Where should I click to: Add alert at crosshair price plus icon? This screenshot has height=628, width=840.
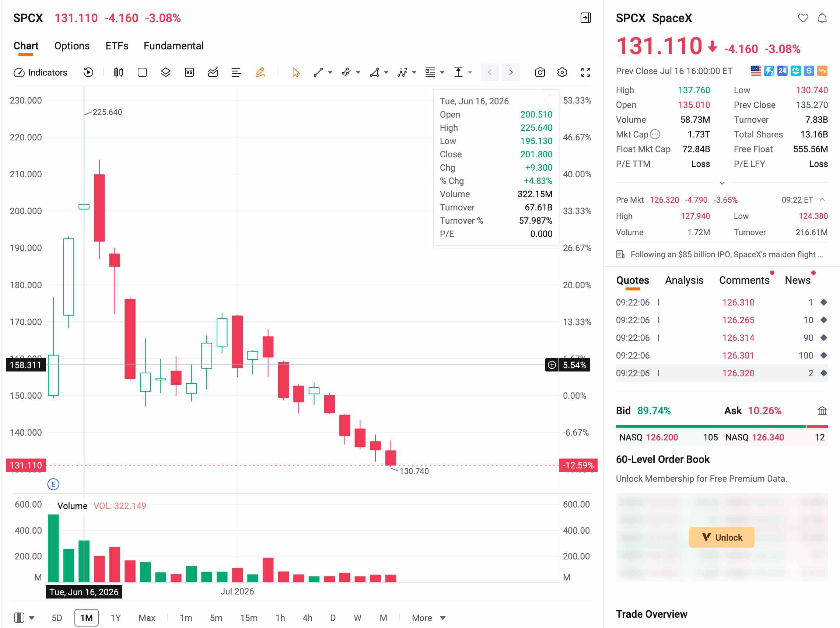[552, 365]
